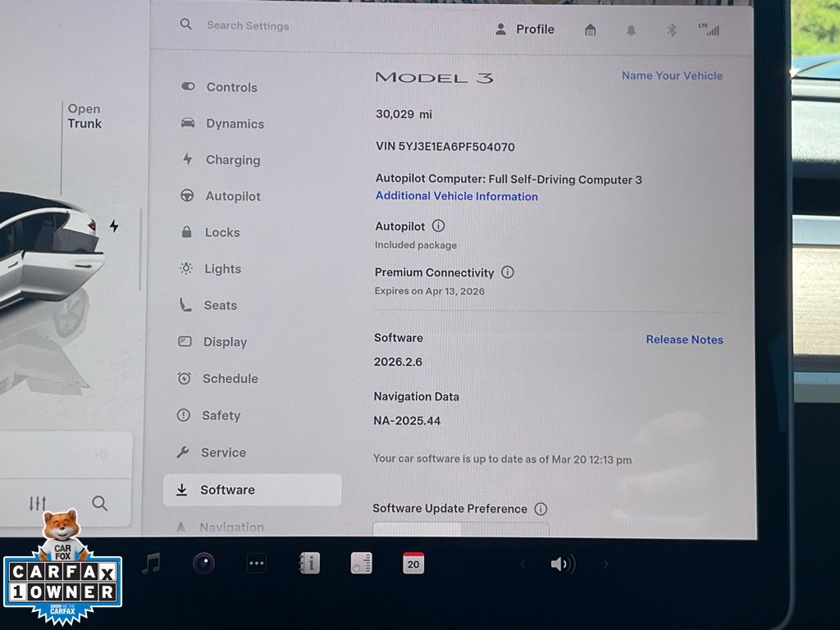Viewport: 840px width, 630px height.
Task: Show Premium Connectivity info tooltip
Action: click(508, 272)
